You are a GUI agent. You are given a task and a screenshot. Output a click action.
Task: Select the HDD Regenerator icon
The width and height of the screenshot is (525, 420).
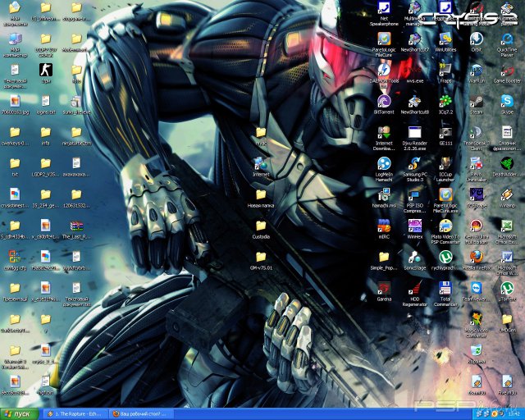click(414, 289)
